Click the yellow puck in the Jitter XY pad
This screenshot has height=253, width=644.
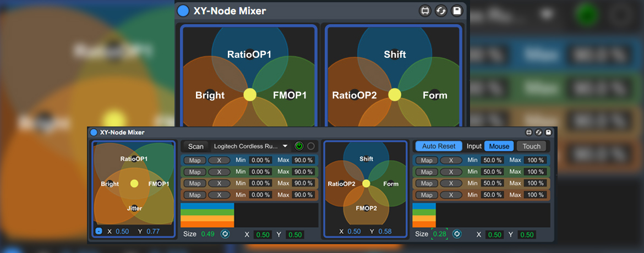[134, 183]
